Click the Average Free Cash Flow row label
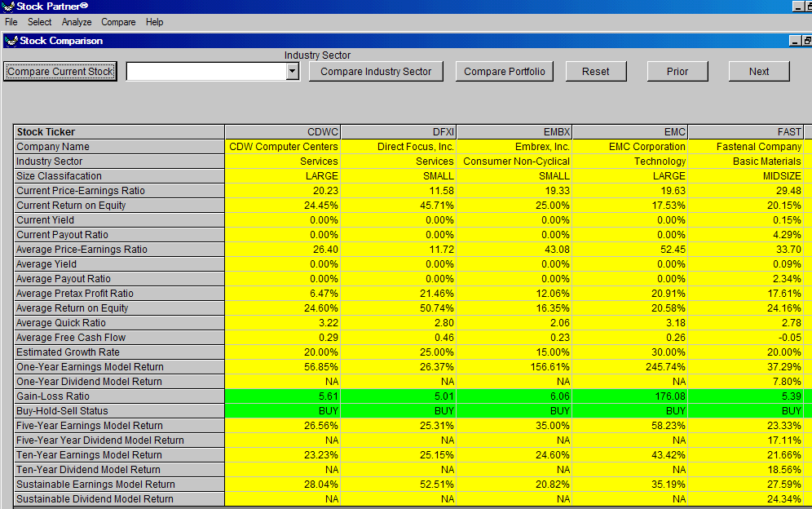Image resolution: width=812 pixels, height=509 pixels. (119, 338)
